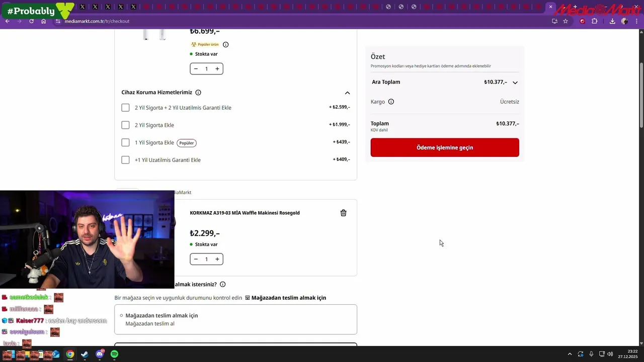Click quantity field of waffle maker
644x362 pixels.
[x=206, y=259]
